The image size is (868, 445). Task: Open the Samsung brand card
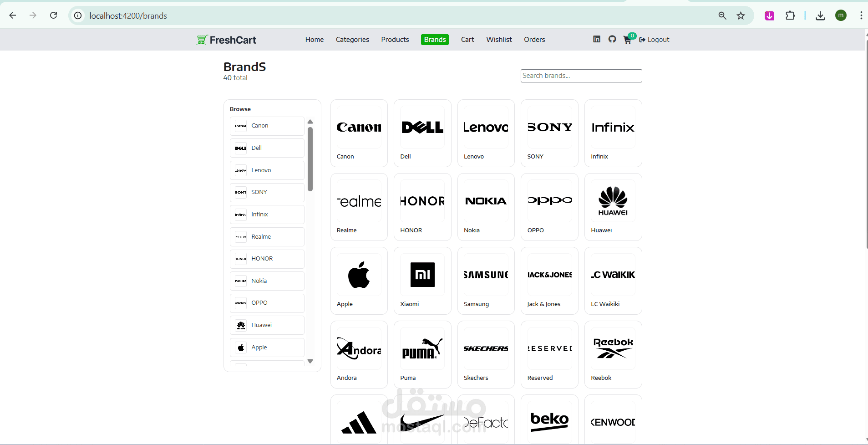tap(486, 281)
